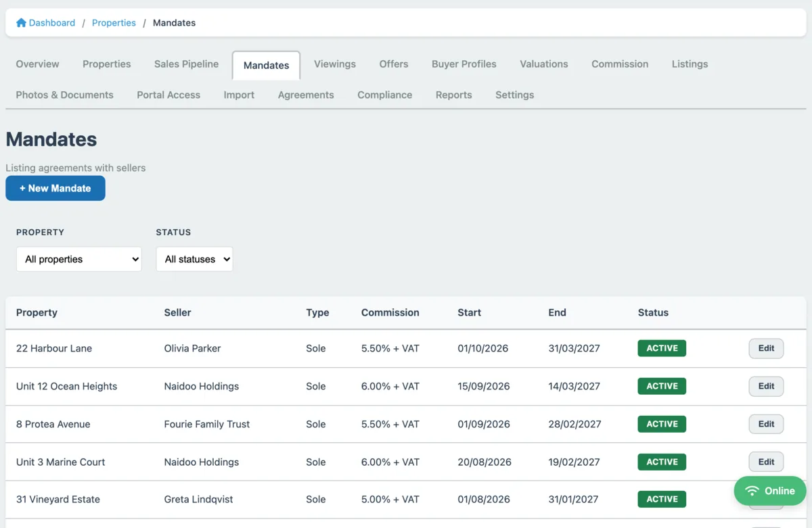Click the New Mandate button

click(55, 189)
